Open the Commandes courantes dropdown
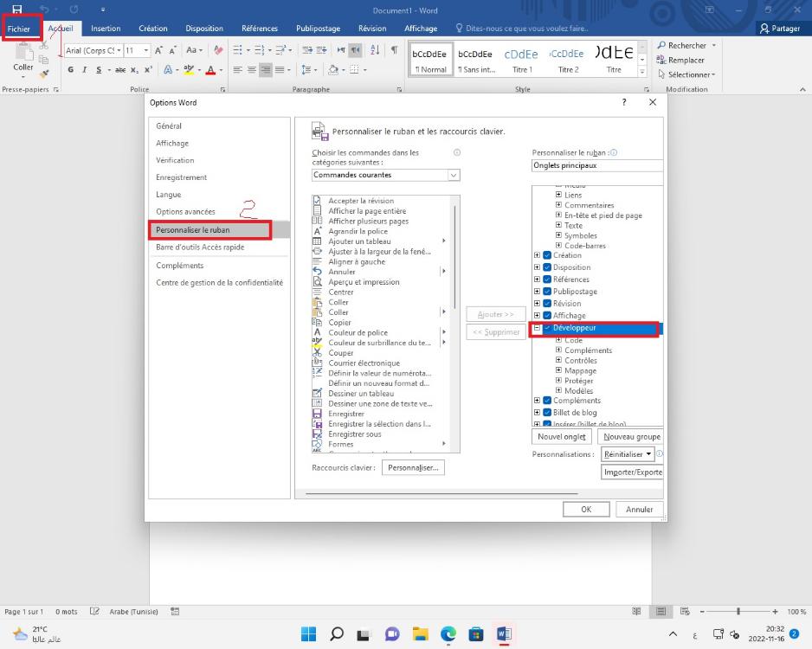This screenshot has width=812, height=649. coord(453,175)
